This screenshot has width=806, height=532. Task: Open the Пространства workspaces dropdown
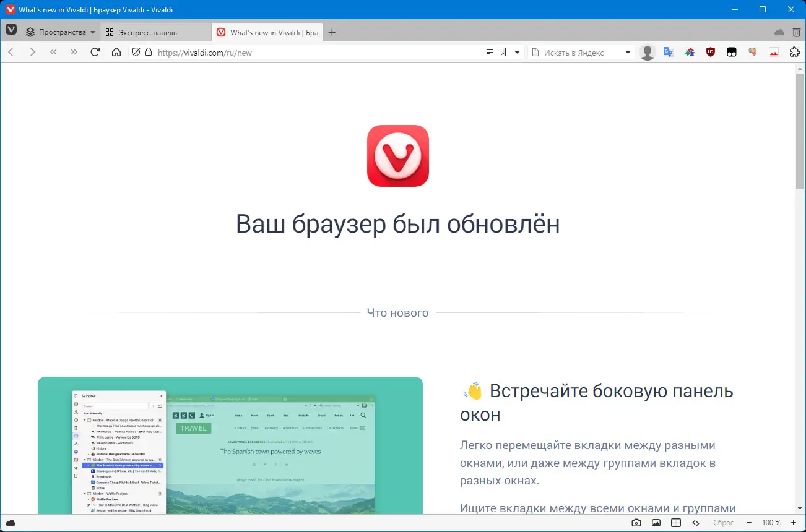click(x=59, y=32)
